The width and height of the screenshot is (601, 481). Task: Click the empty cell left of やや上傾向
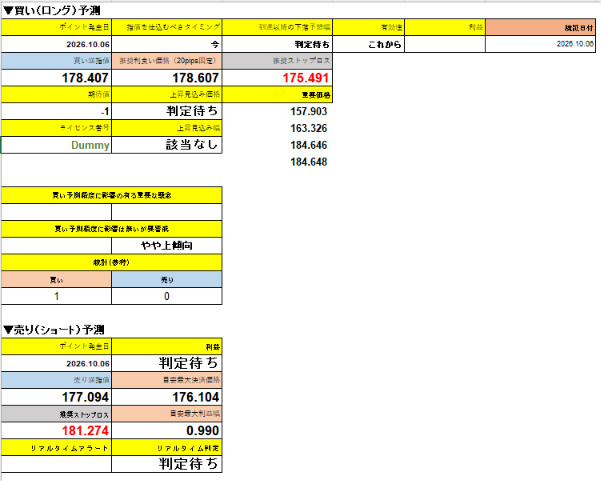pyautogui.click(x=56, y=246)
